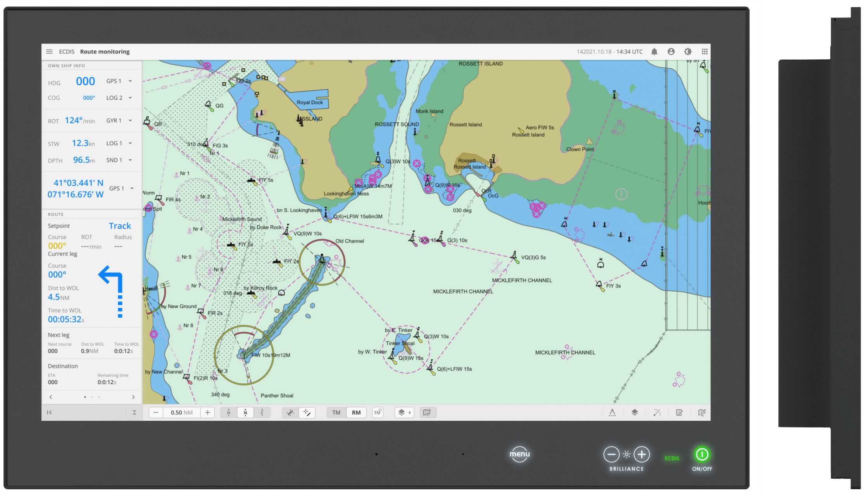Click the collapse-vertical arrows icon in side panel
The height and width of the screenshot is (495, 868).
tap(134, 412)
